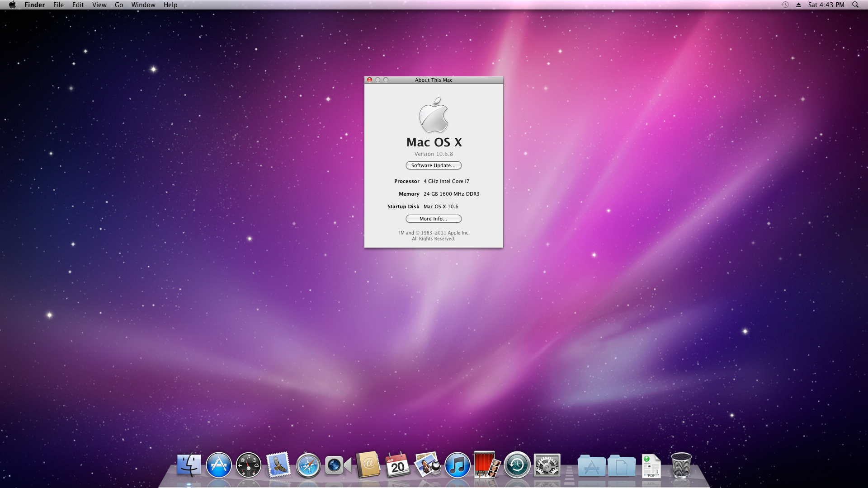Open the File menu
The image size is (868, 488).
coord(58,5)
